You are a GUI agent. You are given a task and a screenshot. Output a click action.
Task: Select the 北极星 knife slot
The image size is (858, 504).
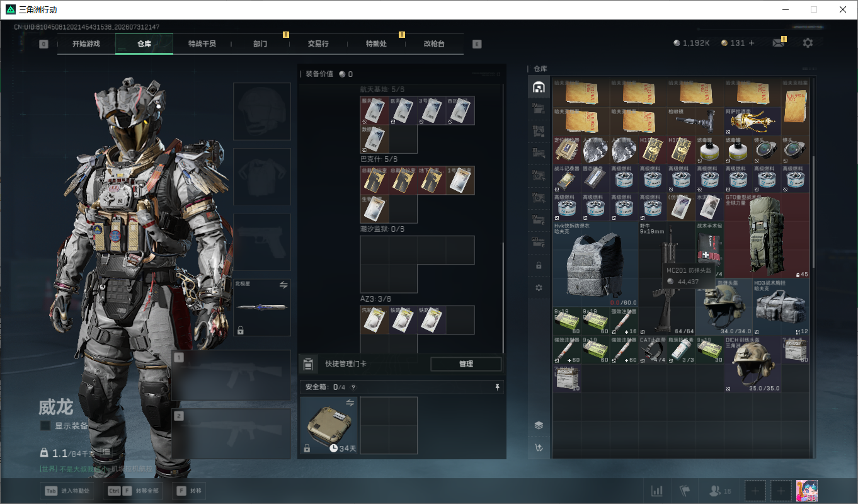click(262, 307)
